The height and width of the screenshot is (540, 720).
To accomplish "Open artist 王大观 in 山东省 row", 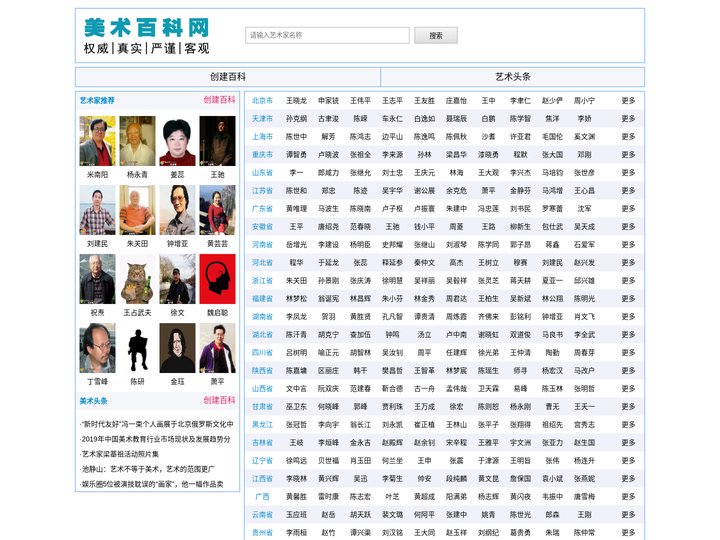I will (488, 173).
